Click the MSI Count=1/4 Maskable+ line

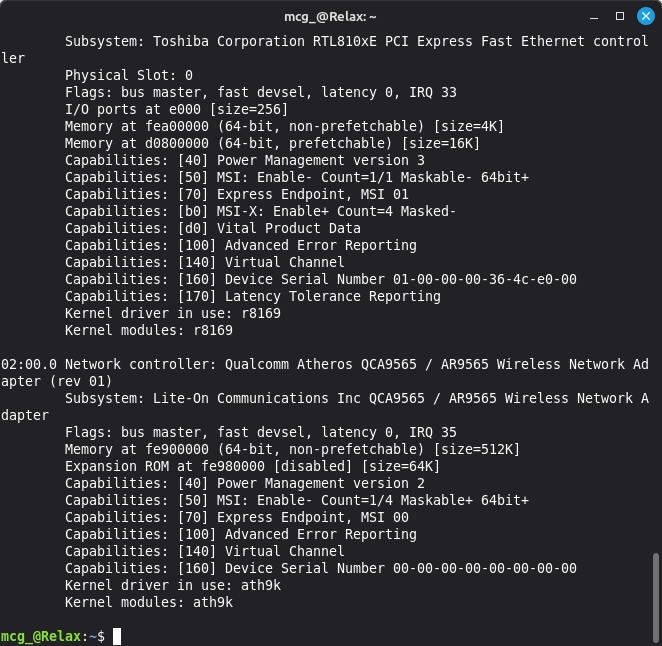(x=296, y=500)
